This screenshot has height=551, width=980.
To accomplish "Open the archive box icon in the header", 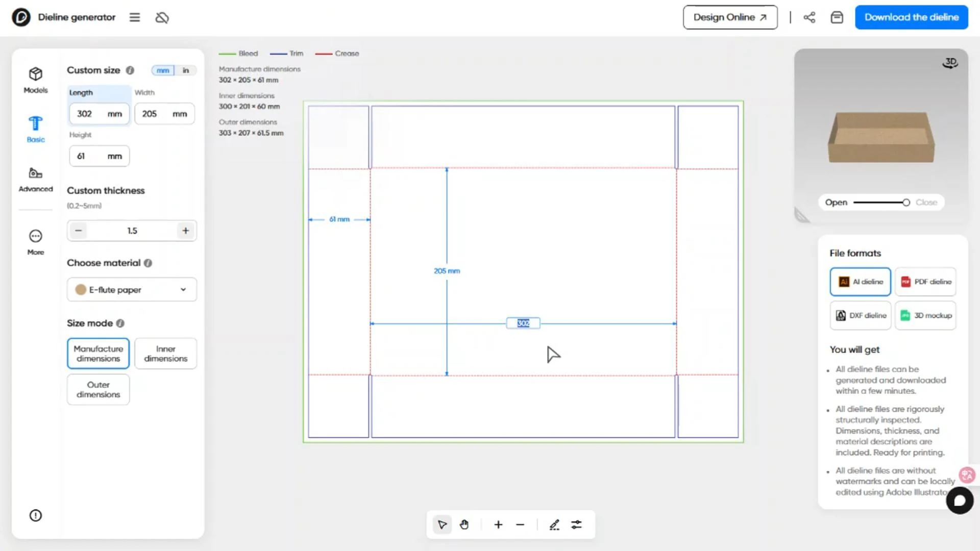I will point(837,17).
